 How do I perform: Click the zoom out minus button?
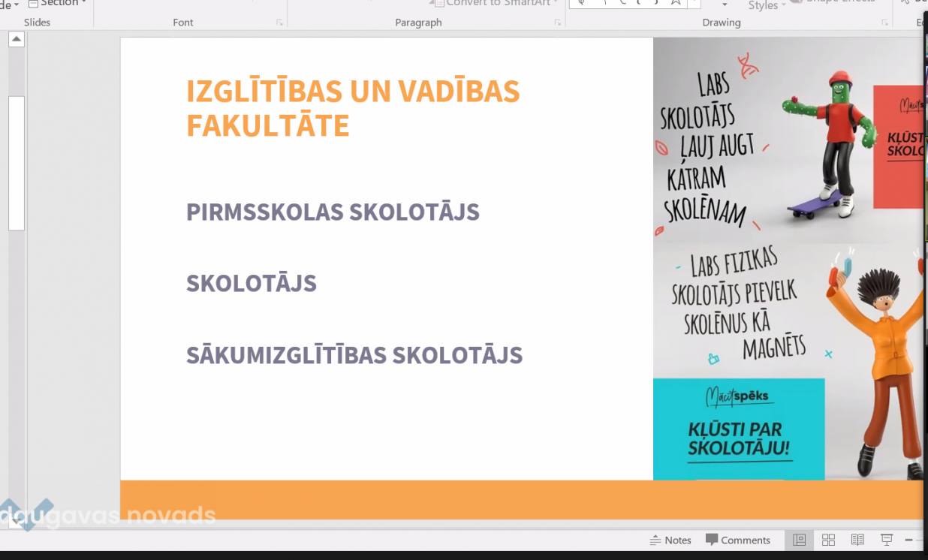908,540
